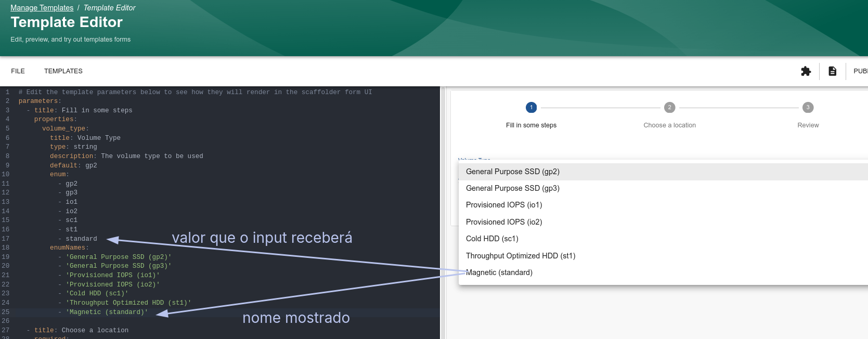Click the editor line 'default: gp2'
The width and height of the screenshot is (868, 339).
click(x=73, y=165)
